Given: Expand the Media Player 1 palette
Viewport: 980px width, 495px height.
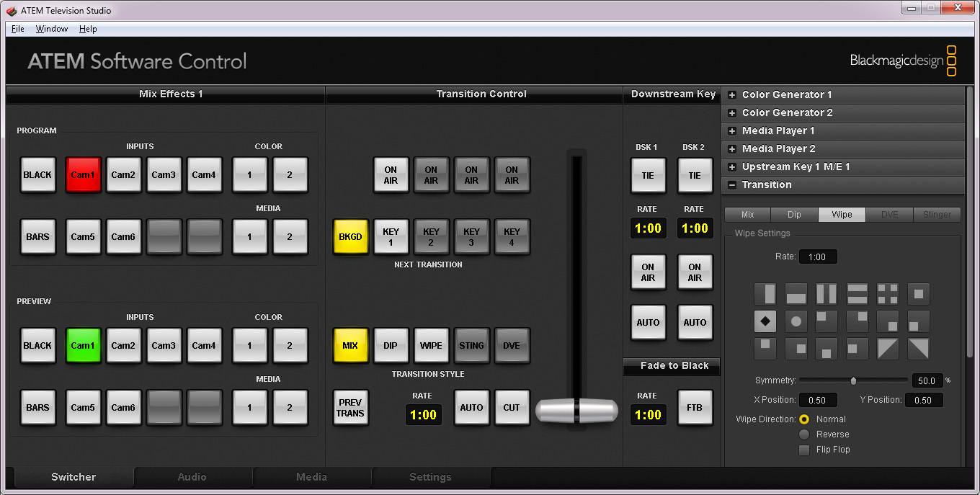Looking at the screenshot, I should 732,130.
